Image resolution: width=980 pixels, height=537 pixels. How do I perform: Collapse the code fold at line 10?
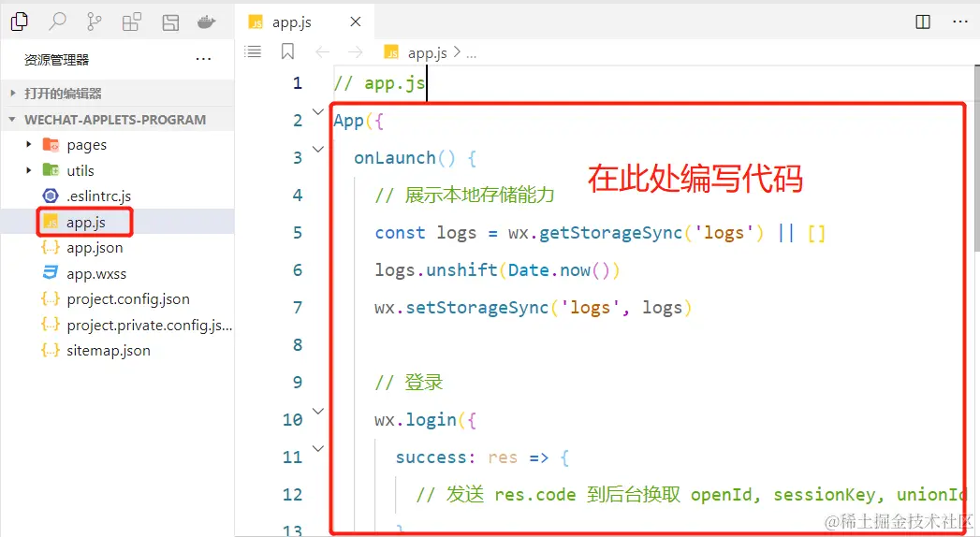(x=318, y=411)
